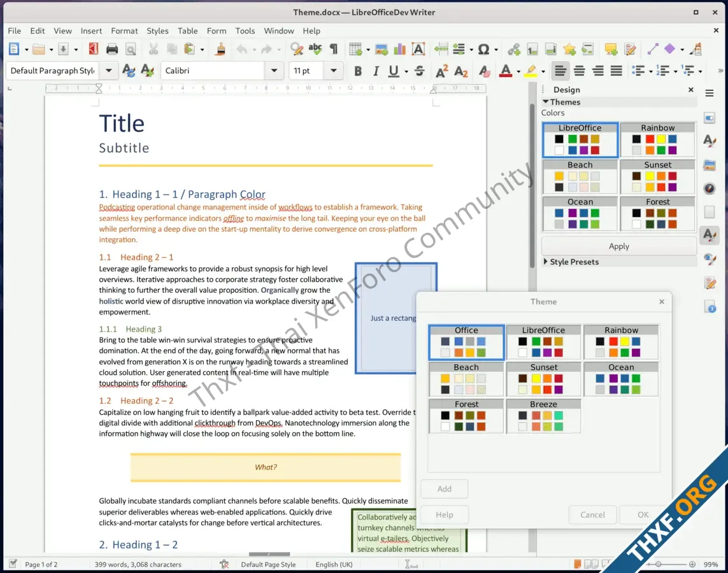
Task: Open the Styles menu
Action: (157, 31)
